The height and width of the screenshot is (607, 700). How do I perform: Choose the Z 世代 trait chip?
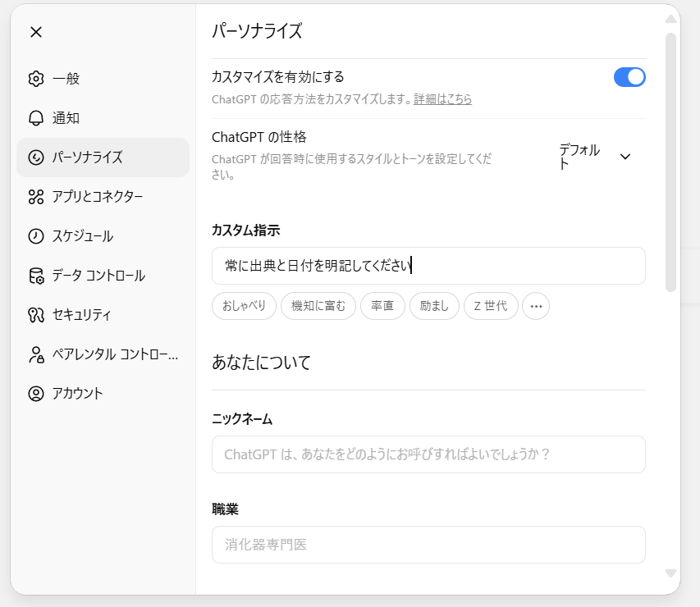(x=491, y=306)
